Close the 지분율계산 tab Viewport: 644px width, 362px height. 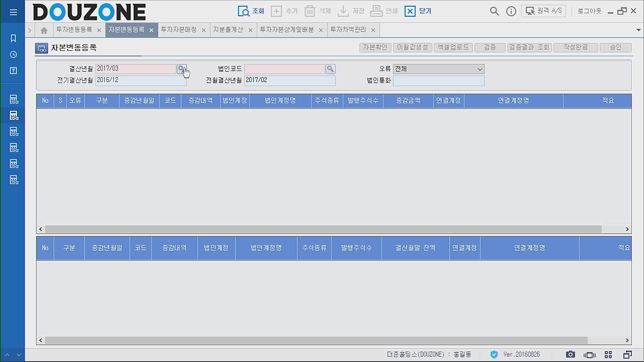[x=250, y=30]
